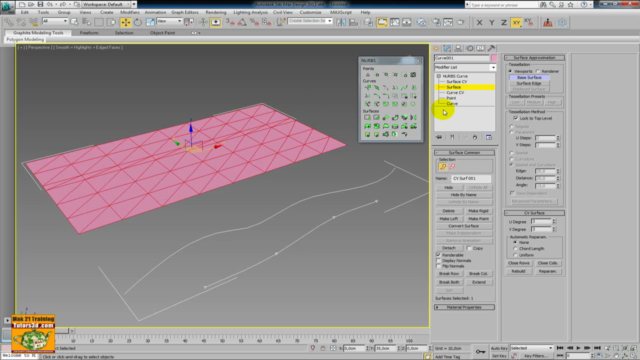Open the Edit menu

click(24, 12)
